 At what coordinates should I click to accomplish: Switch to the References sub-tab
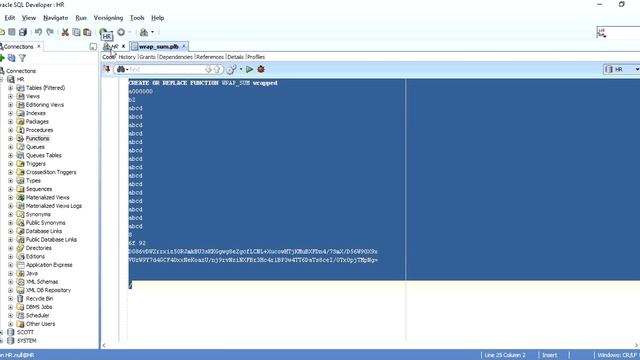click(x=210, y=57)
